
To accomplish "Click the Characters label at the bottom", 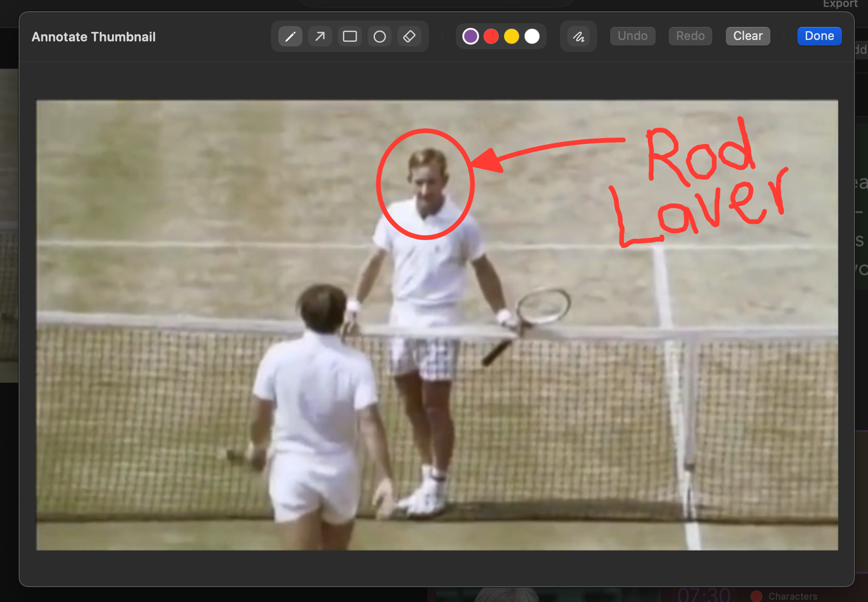I will pyautogui.click(x=792, y=596).
